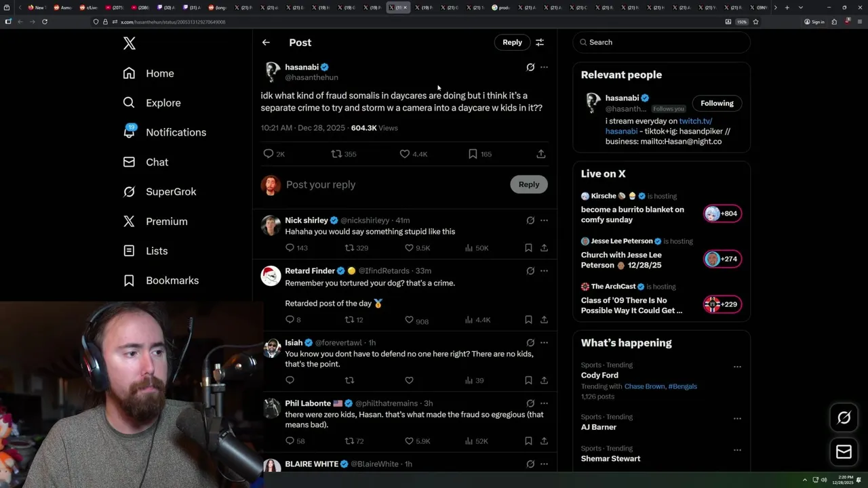The image size is (868, 488).
Task: Bookmark Phil Labonte's reply
Action: click(528, 441)
